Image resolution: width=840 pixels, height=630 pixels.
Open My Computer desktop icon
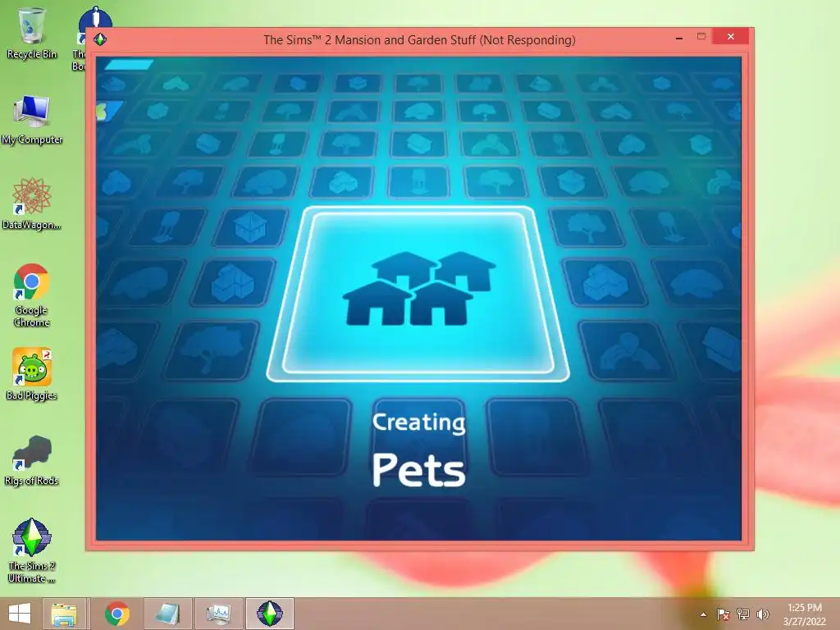coord(32,119)
